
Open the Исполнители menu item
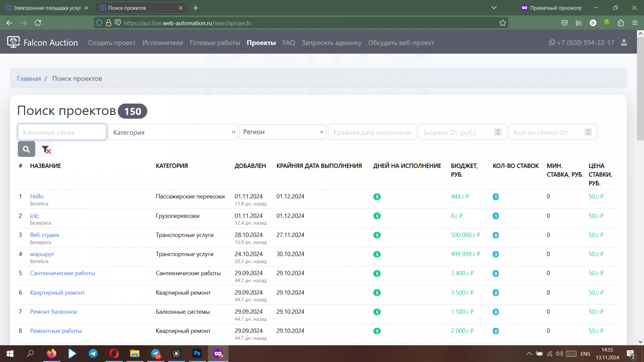pos(162,43)
